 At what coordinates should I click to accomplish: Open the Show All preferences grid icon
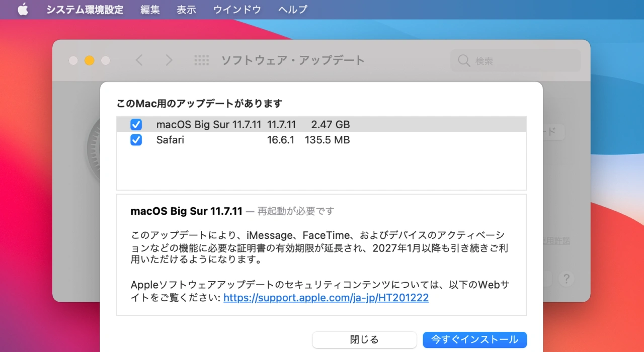[x=201, y=60]
